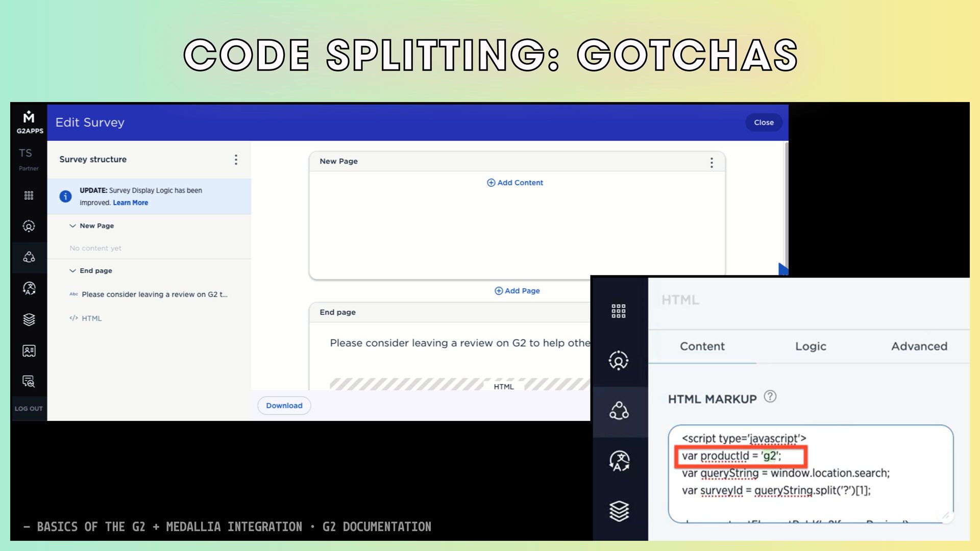Click the stacked layers icon in left sidebar
Image resolution: width=980 pixels, height=551 pixels.
point(29,319)
